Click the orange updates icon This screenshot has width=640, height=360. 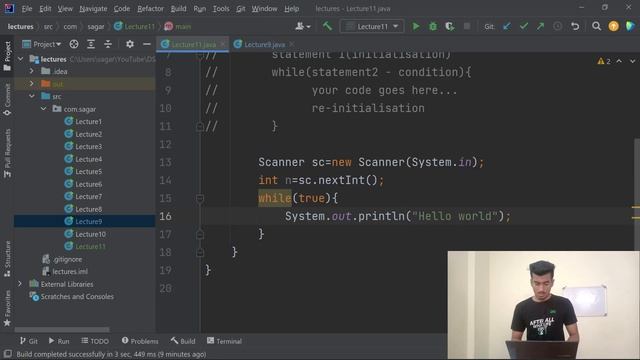(x=613, y=27)
